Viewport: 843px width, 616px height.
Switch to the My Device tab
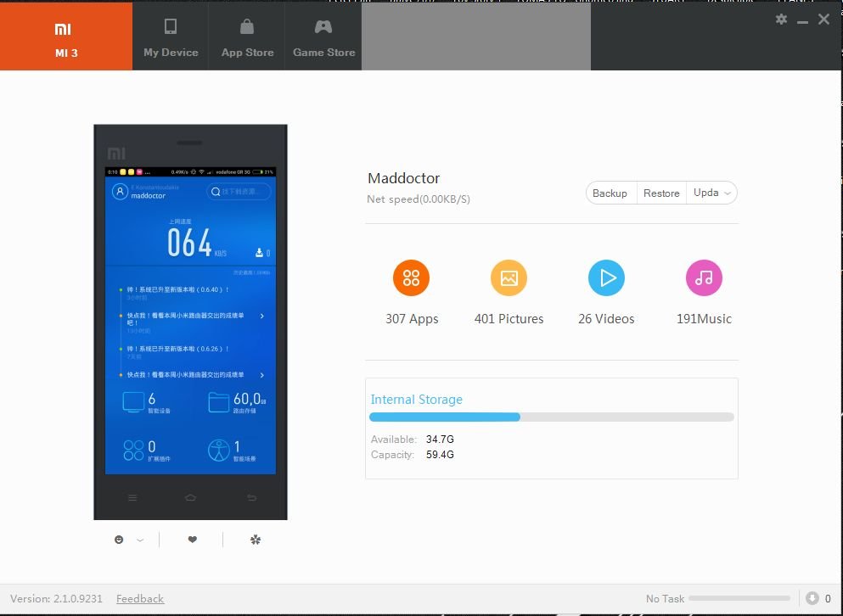(171, 36)
